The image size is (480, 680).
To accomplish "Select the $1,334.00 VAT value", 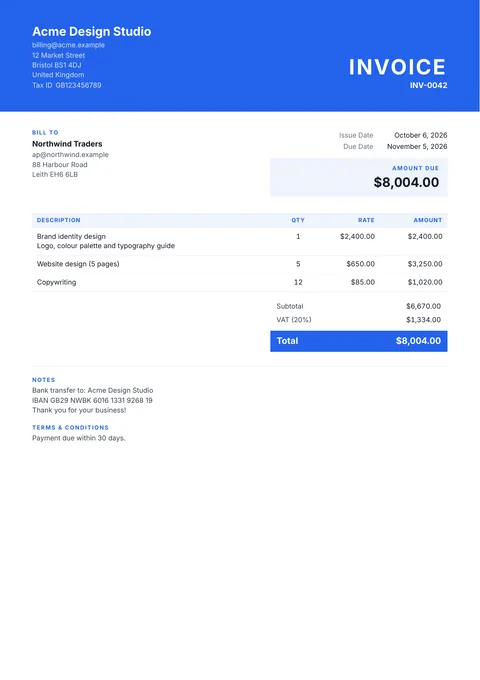I will [x=423, y=320].
